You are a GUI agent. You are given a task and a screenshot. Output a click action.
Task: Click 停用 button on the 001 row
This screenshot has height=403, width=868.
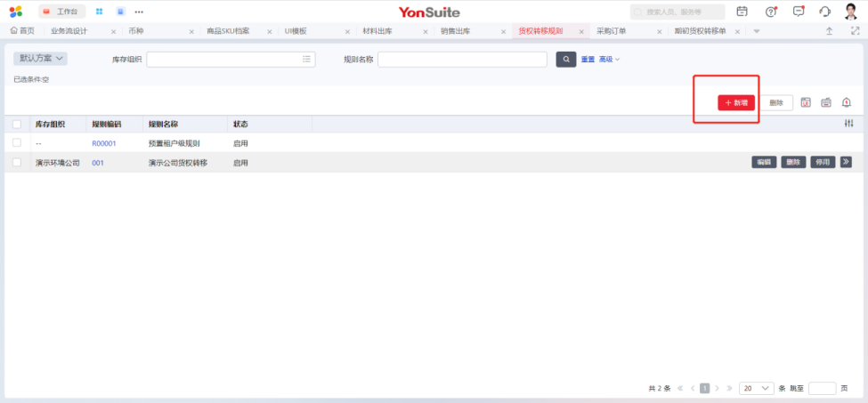pyautogui.click(x=822, y=163)
